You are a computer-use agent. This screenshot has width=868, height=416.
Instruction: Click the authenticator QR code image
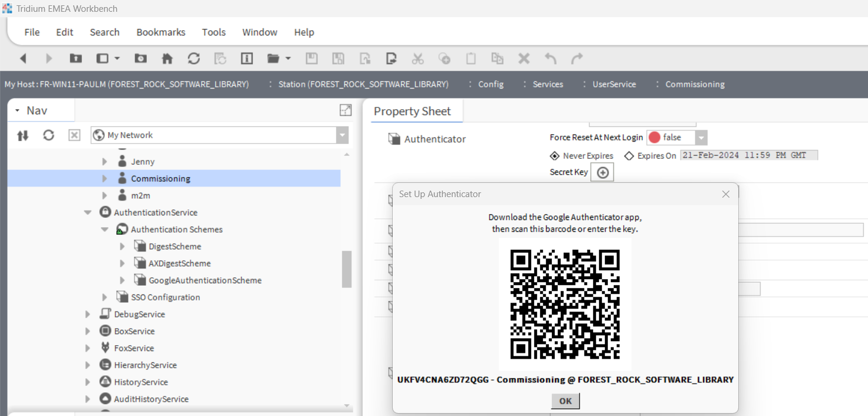tap(565, 304)
